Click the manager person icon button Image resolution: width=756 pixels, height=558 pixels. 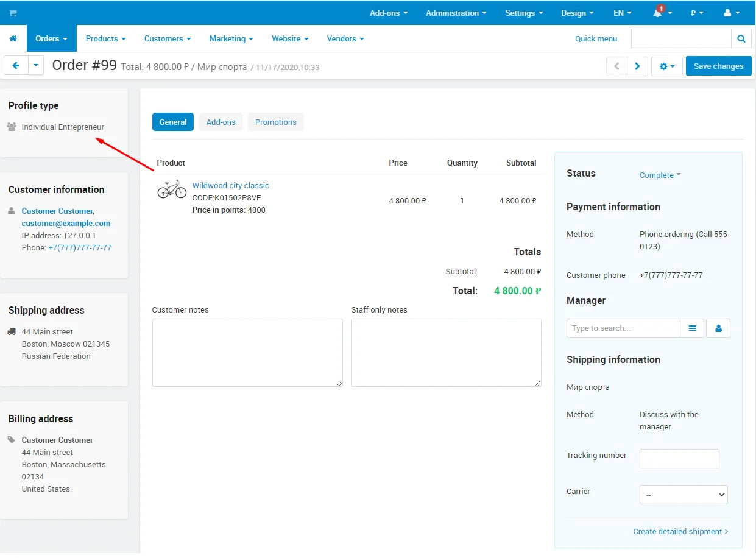[718, 328]
